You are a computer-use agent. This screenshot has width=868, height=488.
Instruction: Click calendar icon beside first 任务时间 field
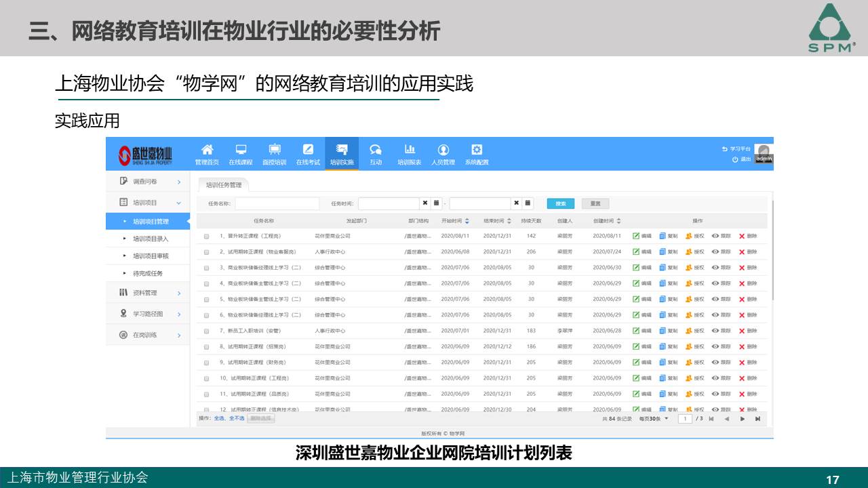(x=437, y=203)
